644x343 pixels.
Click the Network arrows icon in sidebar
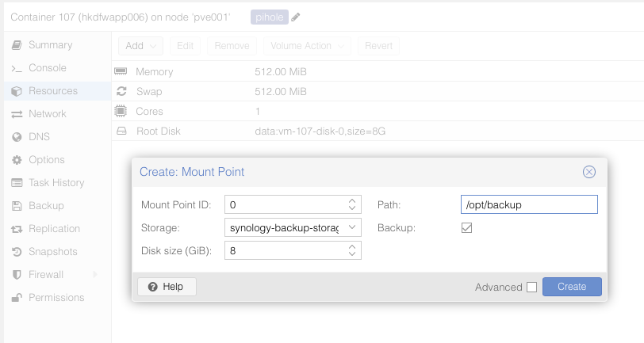[17, 114]
